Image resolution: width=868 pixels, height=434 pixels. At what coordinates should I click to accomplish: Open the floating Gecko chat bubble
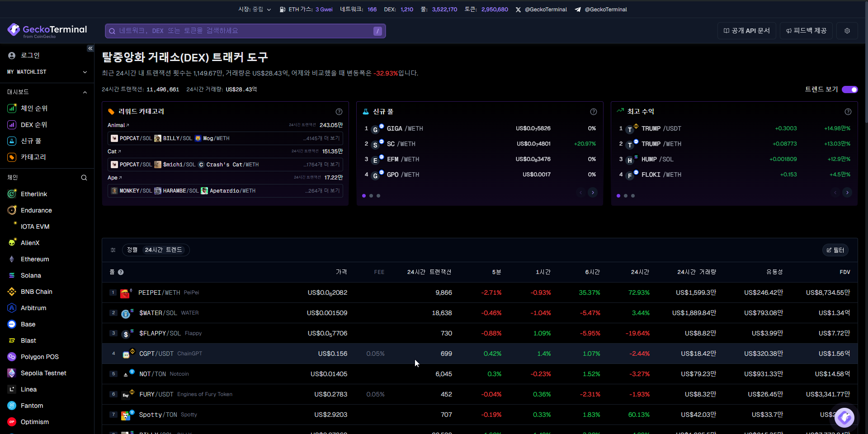tap(844, 417)
